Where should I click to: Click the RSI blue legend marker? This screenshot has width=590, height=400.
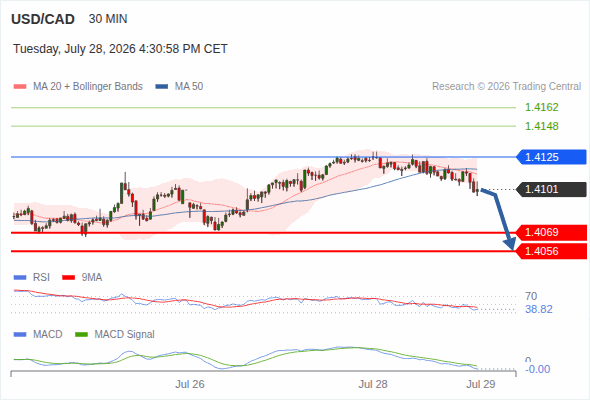pyautogui.click(x=20, y=278)
